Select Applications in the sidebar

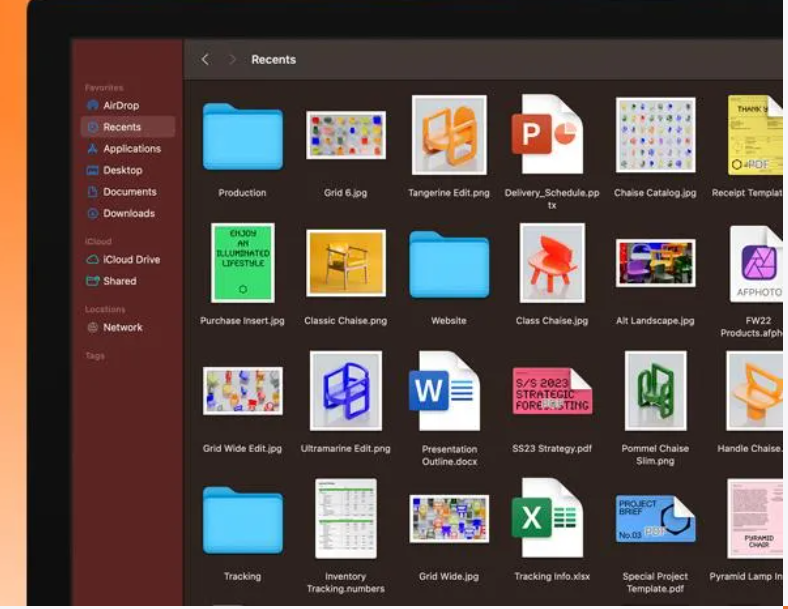(131, 148)
